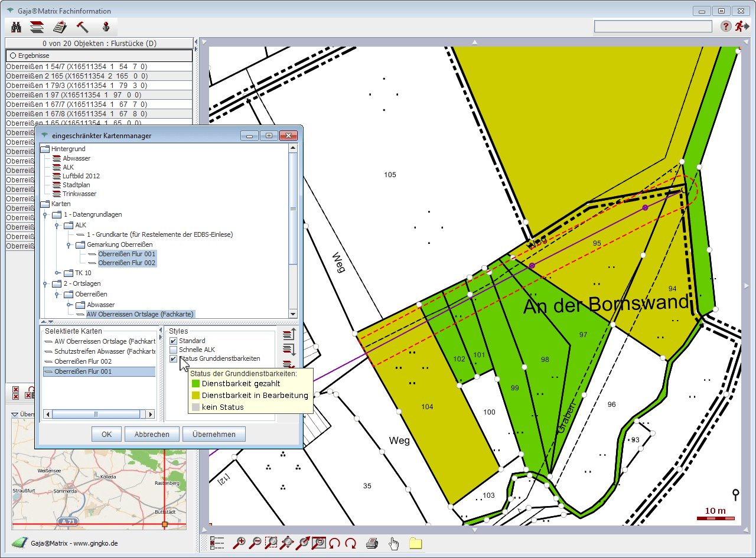This screenshot has width=756, height=558.
Task: Open the binoculars search tool
Action: [17, 27]
